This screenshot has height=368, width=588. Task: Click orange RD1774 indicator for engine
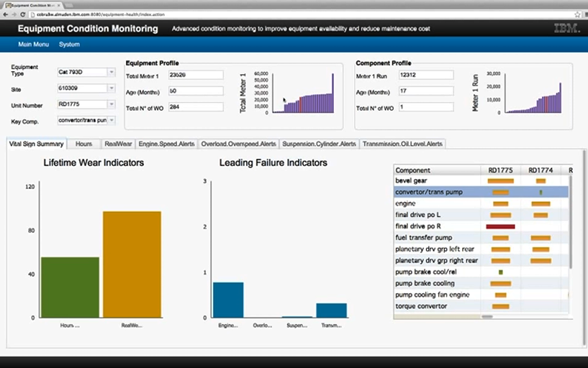pos(540,203)
